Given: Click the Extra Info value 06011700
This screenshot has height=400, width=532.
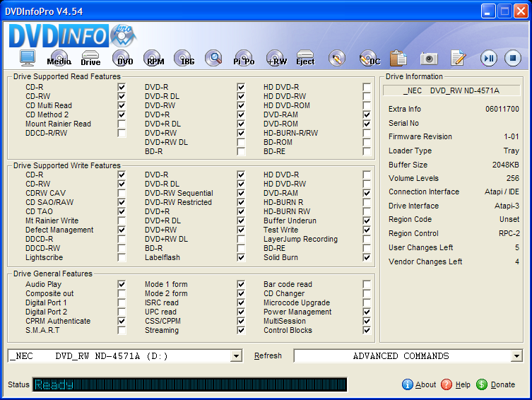Looking at the screenshot, I should pos(502,109).
